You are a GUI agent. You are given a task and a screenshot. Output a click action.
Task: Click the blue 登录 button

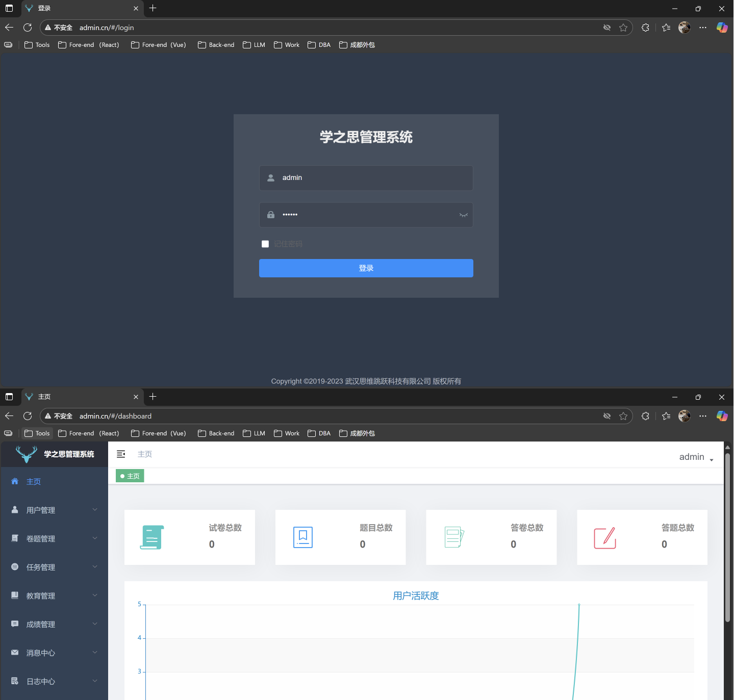[366, 268]
